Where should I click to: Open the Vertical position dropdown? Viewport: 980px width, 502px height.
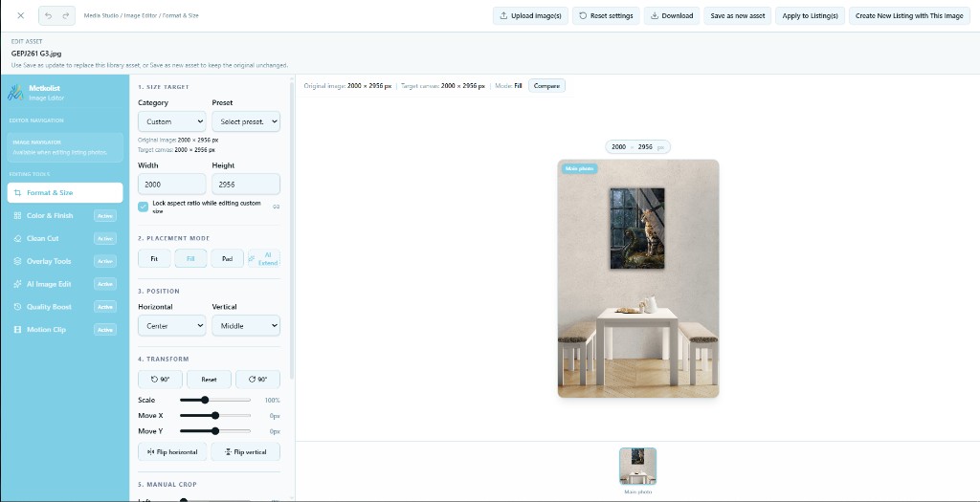tap(246, 326)
